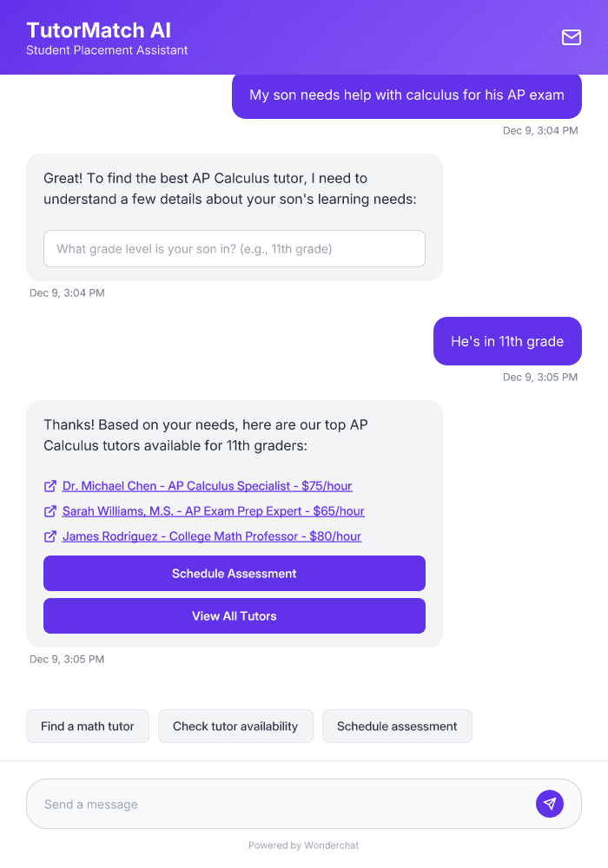Click the 'Send a message' input field
This screenshot has width=608, height=868.
[x=261, y=804]
